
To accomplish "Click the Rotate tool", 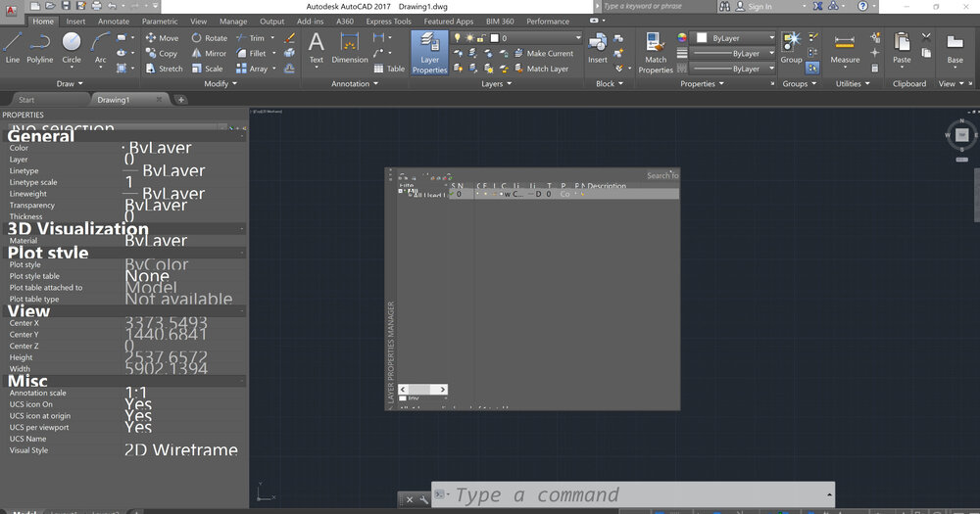I will (x=210, y=38).
